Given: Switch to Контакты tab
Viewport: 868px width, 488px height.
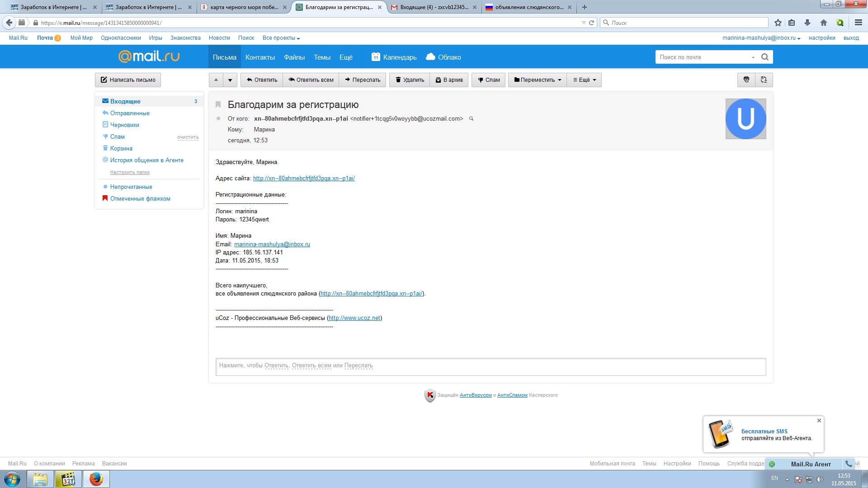Looking at the screenshot, I should click(x=260, y=57).
